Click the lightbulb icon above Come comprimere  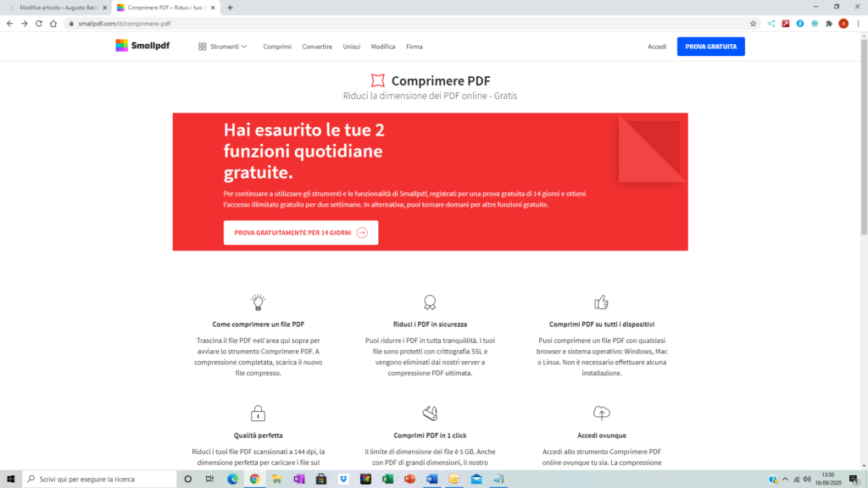(x=258, y=302)
